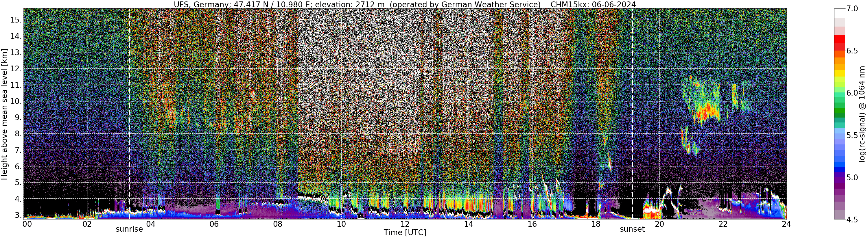The image size is (868, 238).
Task: Click the dashed sunset vertical line marker
Action: pos(632,114)
